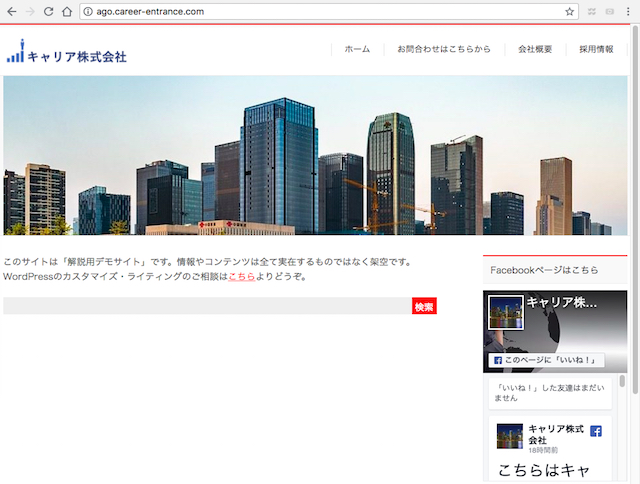Viewport: 640px width, 484px height.
Task: Click Facebookページはこちら heading
Action: tap(544, 270)
